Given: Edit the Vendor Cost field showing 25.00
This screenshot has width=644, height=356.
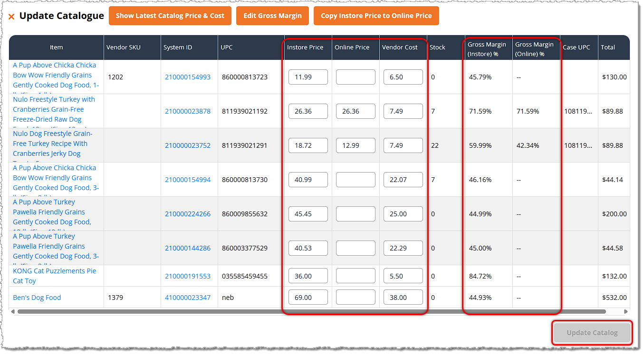Looking at the screenshot, I should pyautogui.click(x=403, y=214).
